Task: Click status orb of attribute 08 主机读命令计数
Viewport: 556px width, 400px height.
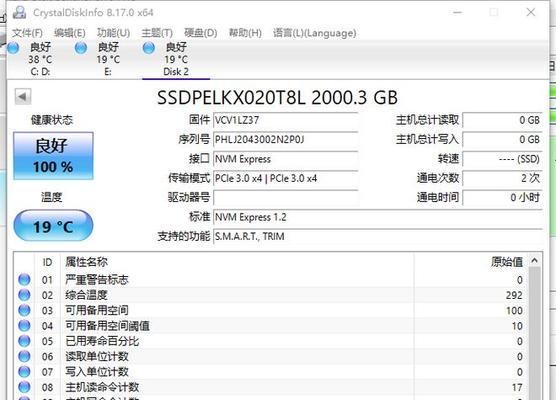Action: pyautogui.click(x=24, y=387)
